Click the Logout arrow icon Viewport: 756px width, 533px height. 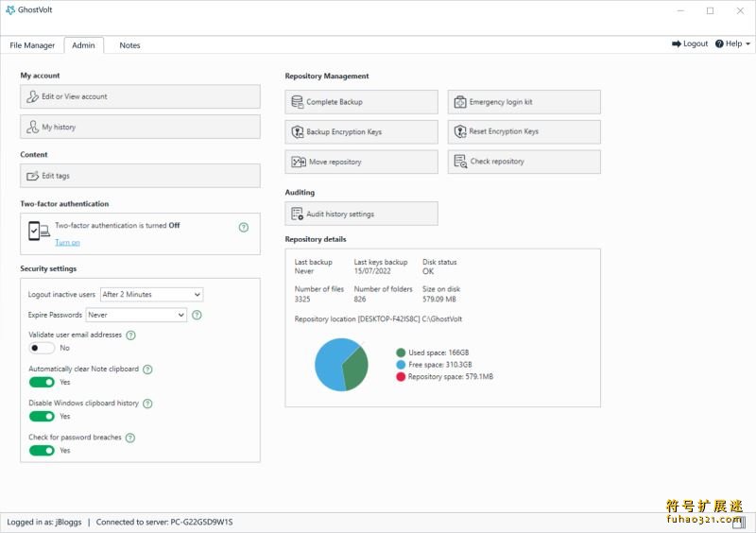676,43
